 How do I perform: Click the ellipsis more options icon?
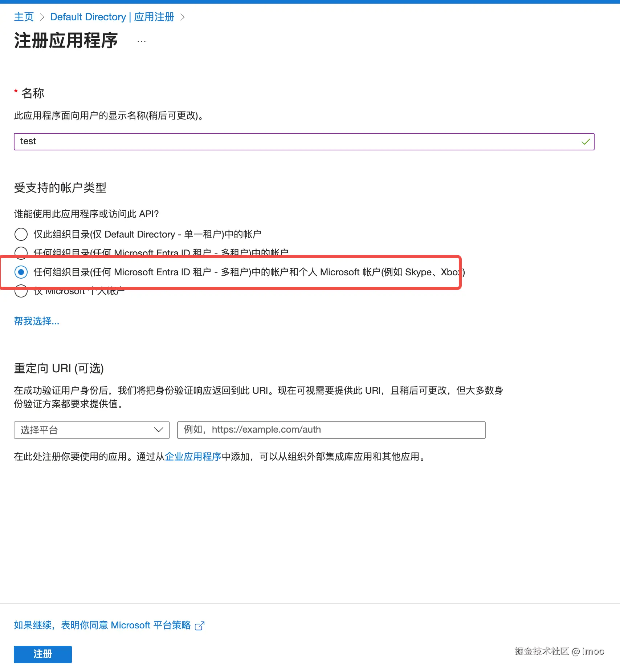142,41
